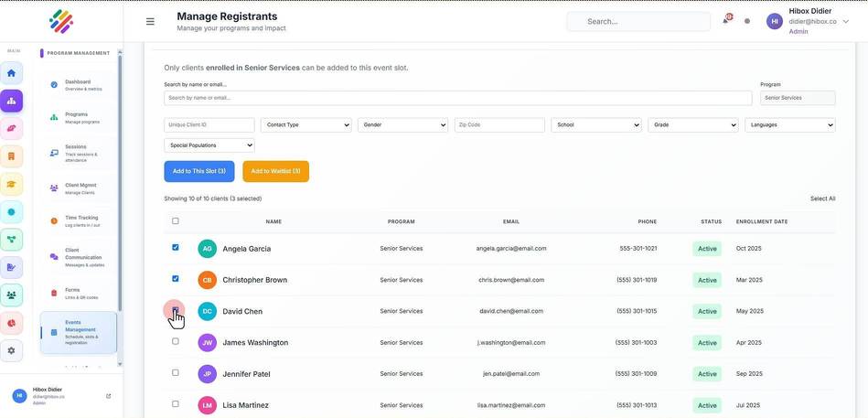868x418 pixels.
Task: Open the orange building icon in the rail
Action: click(11, 156)
